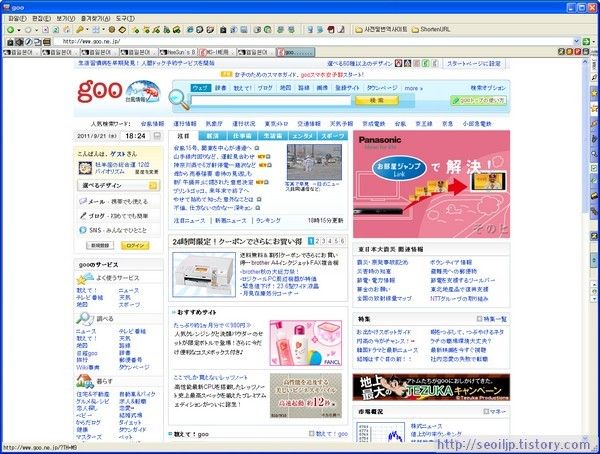Screen dimensions: 600x454
Task: Select the 辞書 search category tab
Action: point(220,88)
